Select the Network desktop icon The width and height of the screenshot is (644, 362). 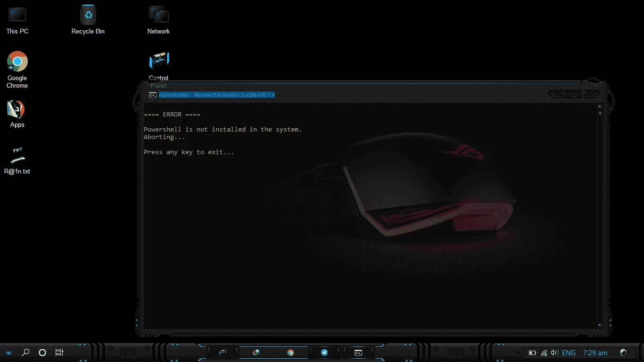click(158, 20)
